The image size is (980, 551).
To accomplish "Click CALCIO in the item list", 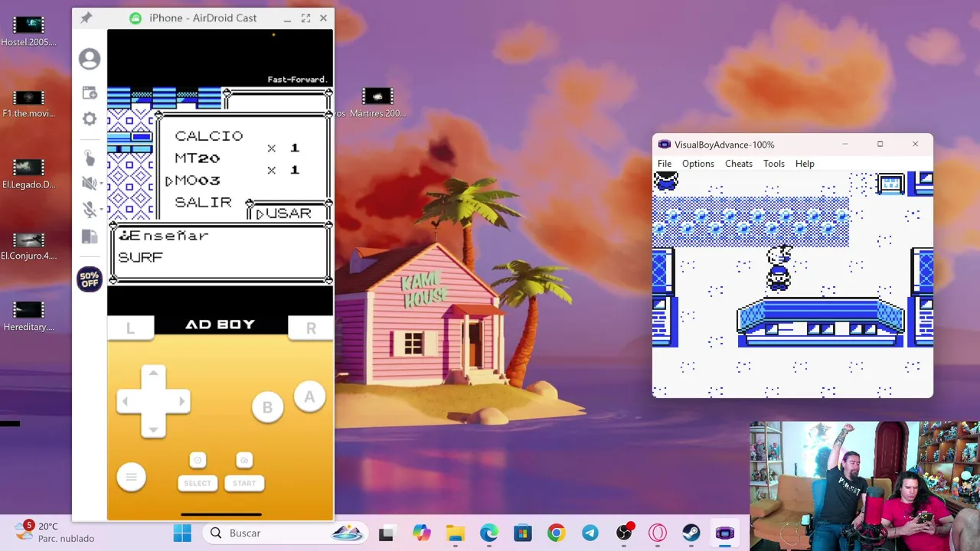I will [x=208, y=136].
